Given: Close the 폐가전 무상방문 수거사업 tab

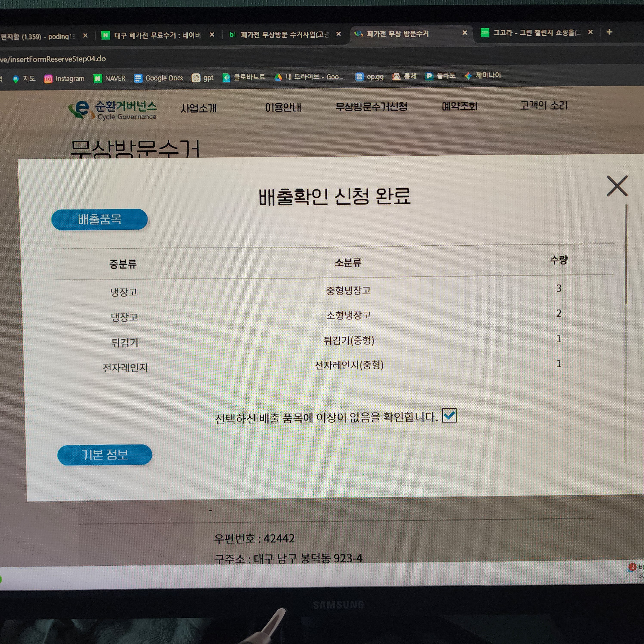Looking at the screenshot, I should tap(339, 34).
